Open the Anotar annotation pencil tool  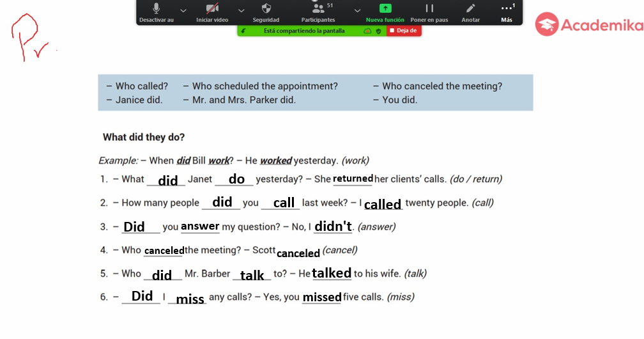[470, 12]
